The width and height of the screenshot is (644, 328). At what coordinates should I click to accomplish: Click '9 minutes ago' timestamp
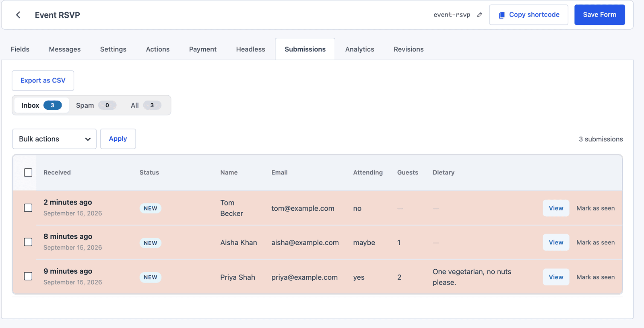pos(68,271)
